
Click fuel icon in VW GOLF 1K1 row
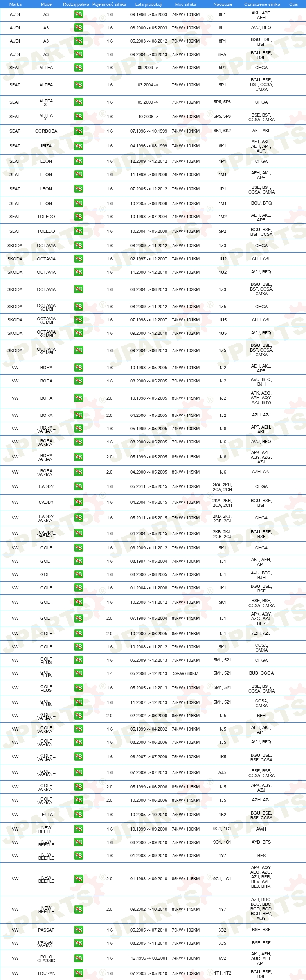(78, 588)
